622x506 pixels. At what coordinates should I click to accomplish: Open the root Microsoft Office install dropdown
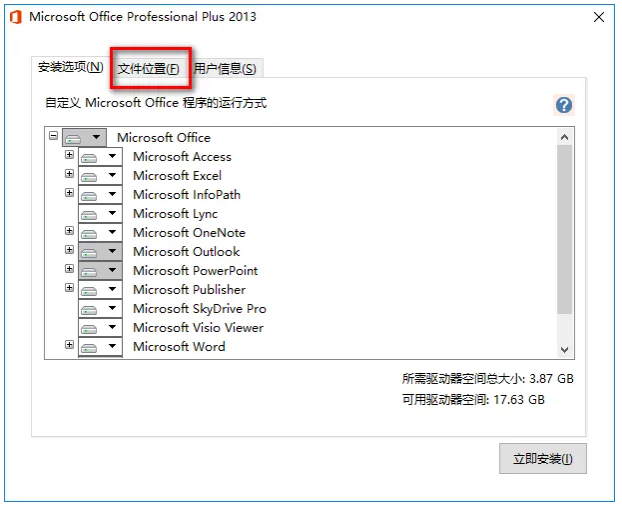pyautogui.click(x=83, y=138)
